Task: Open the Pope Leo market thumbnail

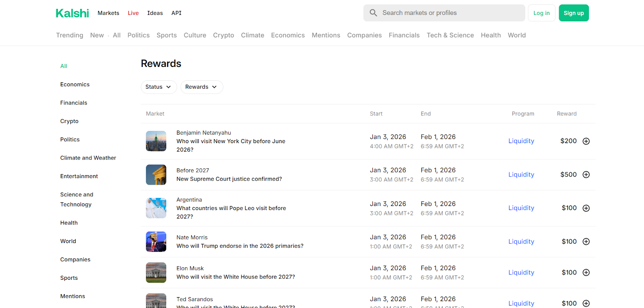Action: (156, 208)
